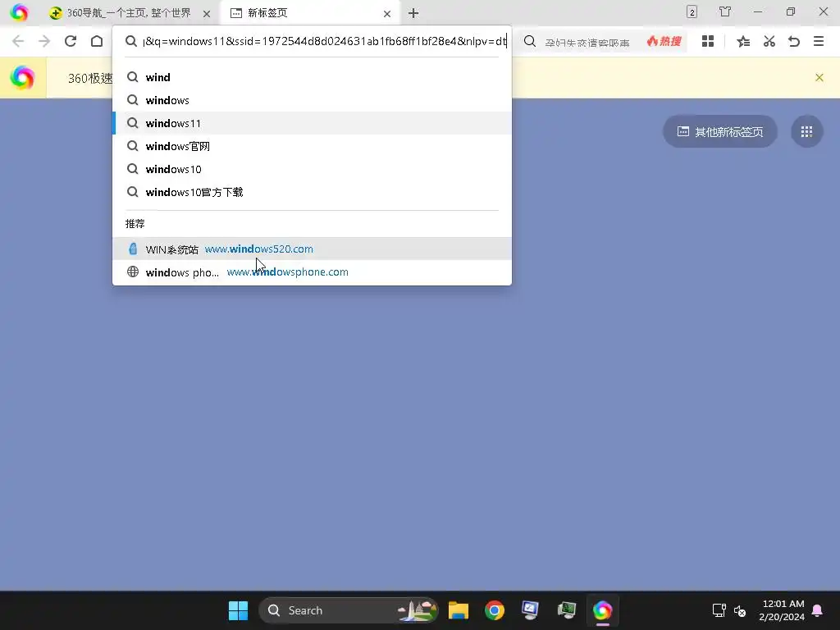Choose the 'windows官网' suggestion

[x=312, y=146]
